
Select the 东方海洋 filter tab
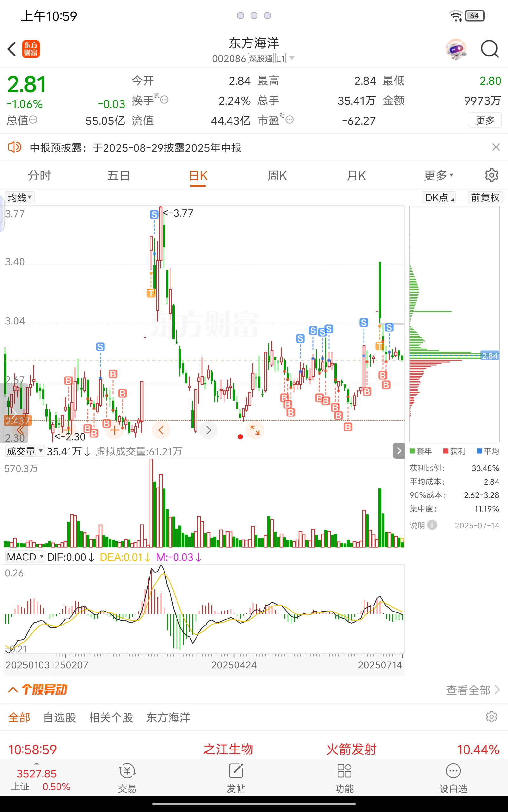pyautogui.click(x=168, y=717)
